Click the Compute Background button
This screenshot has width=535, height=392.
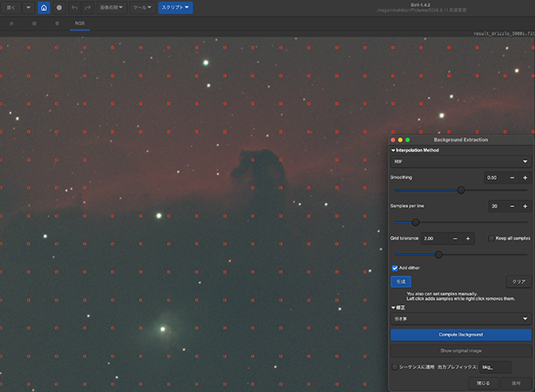point(460,335)
